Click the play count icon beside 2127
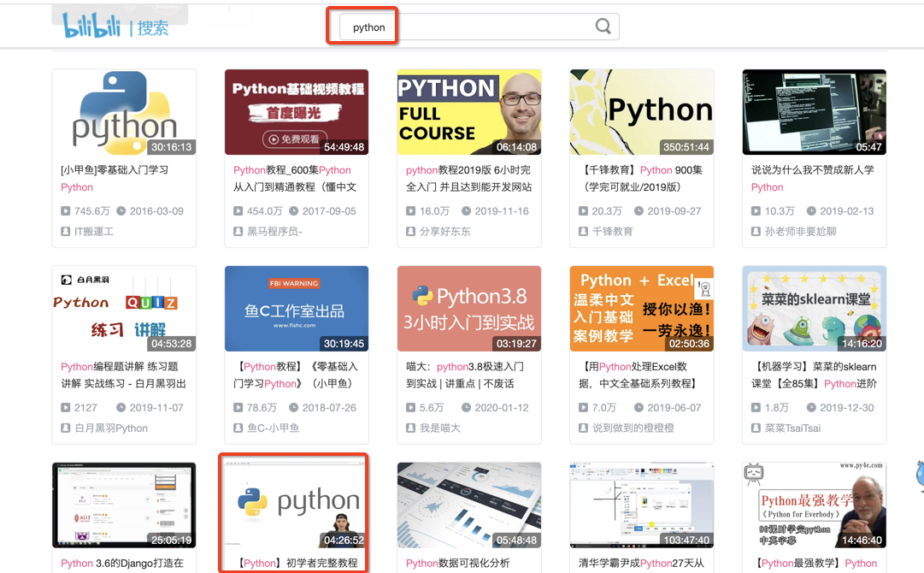Viewport: 924px width, 573px height. pos(66,407)
